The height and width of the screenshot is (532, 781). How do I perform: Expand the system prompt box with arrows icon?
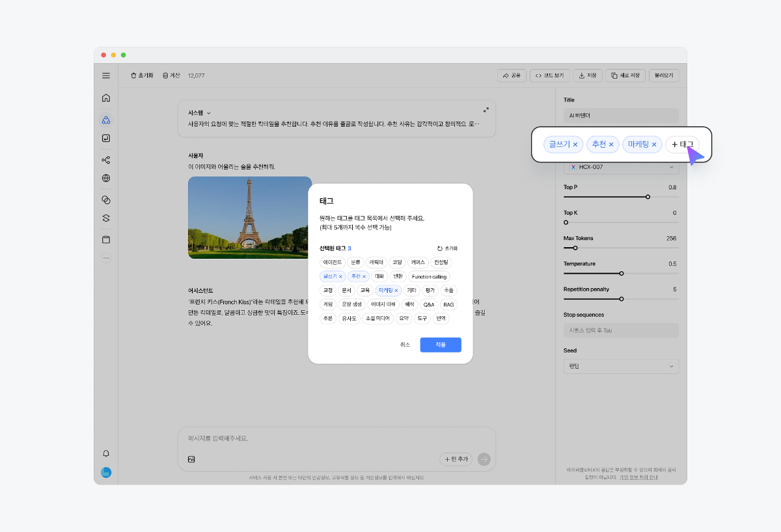[x=486, y=110]
